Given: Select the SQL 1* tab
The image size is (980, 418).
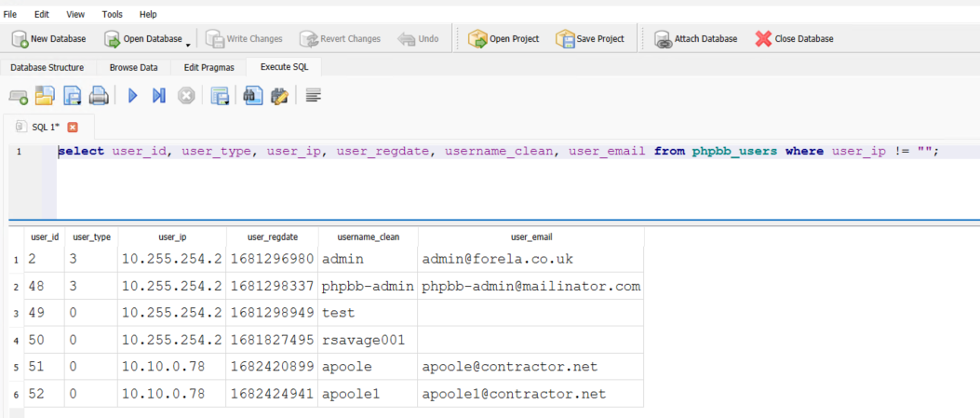Looking at the screenshot, I should [48, 127].
